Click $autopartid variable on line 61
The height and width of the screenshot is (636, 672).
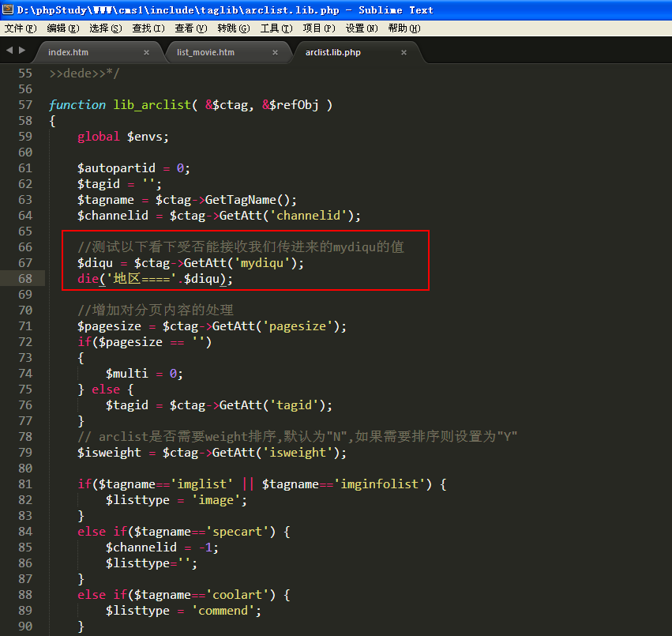116,168
